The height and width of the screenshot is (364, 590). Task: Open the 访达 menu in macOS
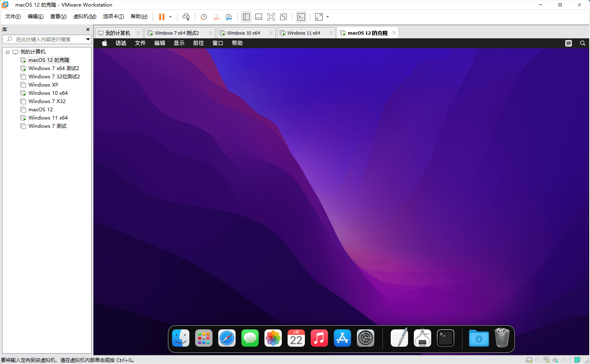click(x=121, y=43)
